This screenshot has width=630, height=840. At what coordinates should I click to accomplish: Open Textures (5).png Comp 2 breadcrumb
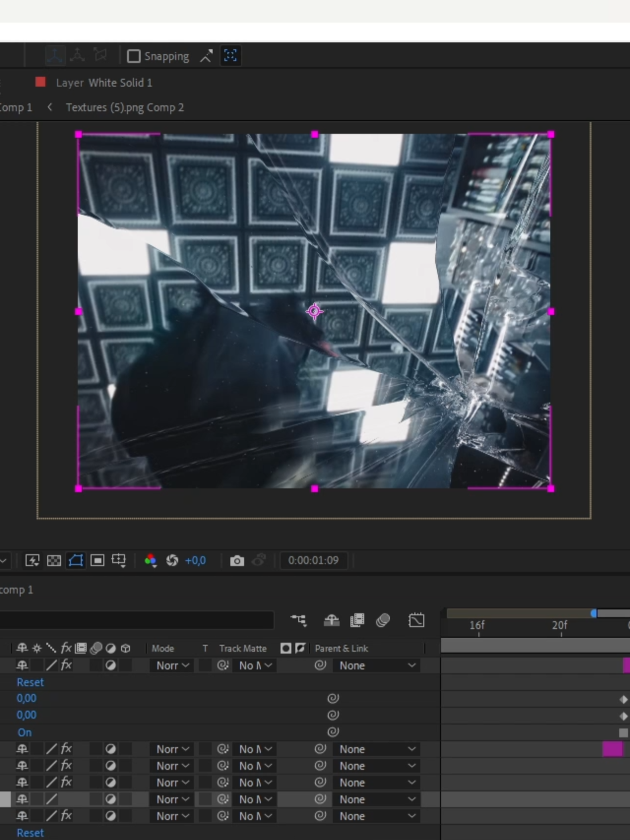(125, 107)
